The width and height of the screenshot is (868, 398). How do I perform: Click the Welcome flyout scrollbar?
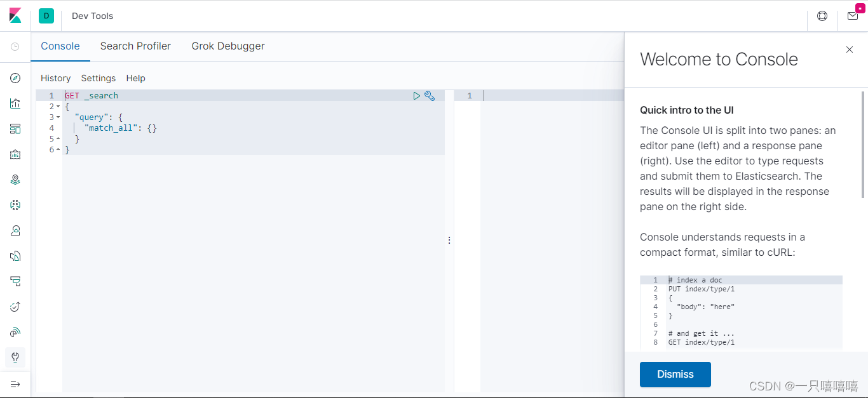click(863, 145)
